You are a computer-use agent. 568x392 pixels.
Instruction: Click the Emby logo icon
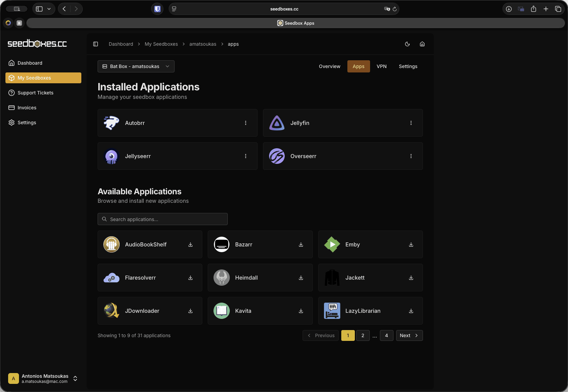(x=332, y=244)
